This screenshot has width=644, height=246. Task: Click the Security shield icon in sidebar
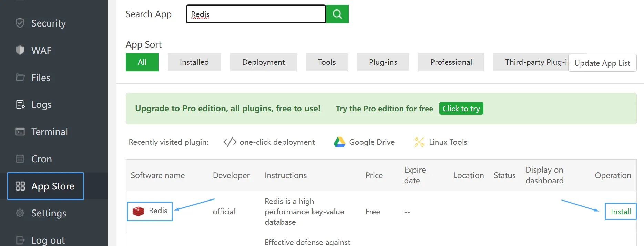point(20,23)
